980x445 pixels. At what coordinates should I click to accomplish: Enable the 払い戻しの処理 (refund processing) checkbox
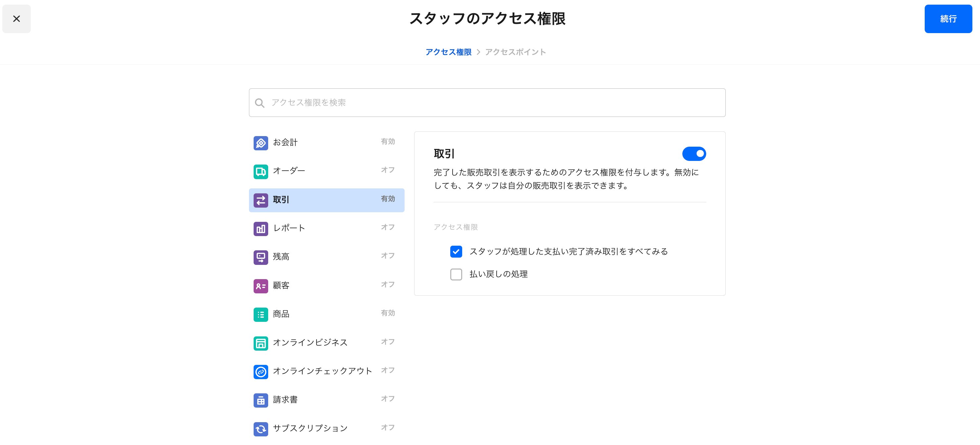click(456, 274)
